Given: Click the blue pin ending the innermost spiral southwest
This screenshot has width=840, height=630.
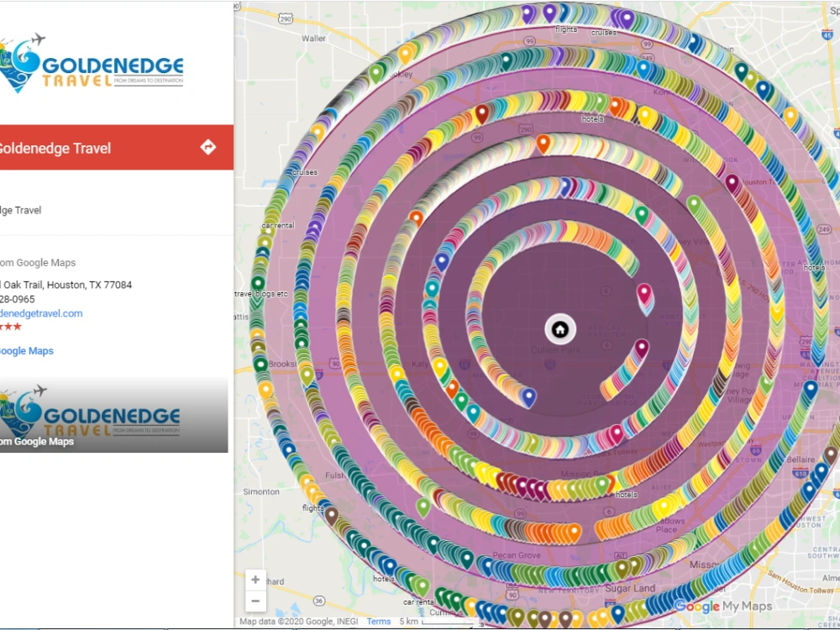Looking at the screenshot, I should [528, 398].
